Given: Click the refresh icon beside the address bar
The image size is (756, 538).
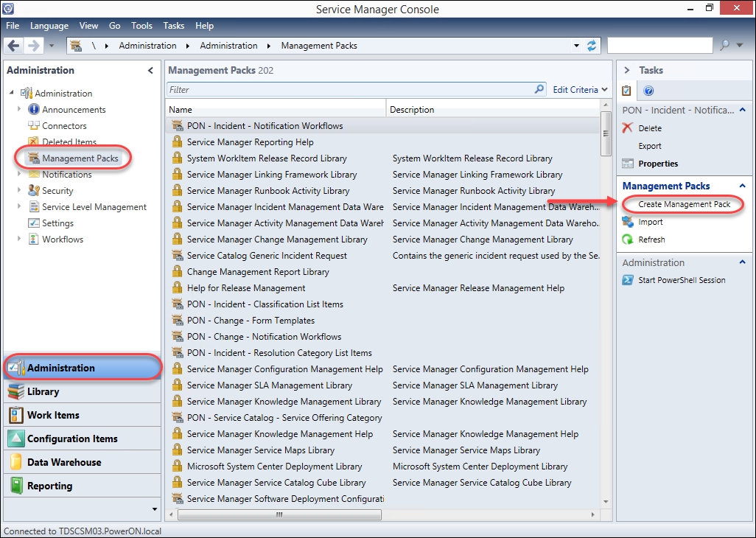Looking at the screenshot, I should click(592, 46).
